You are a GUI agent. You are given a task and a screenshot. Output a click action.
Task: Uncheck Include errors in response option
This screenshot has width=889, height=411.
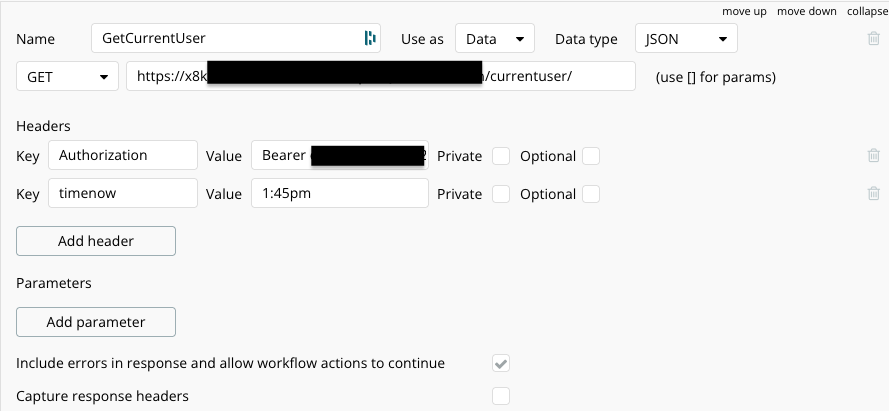pyautogui.click(x=501, y=363)
